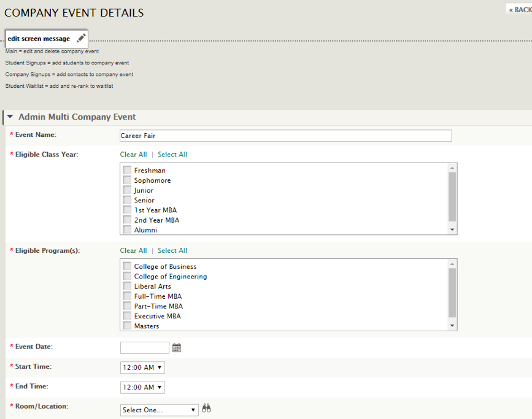Click down arrow of programs list scrollbar
Screen dimensions: 532x419
coord(452,326)
